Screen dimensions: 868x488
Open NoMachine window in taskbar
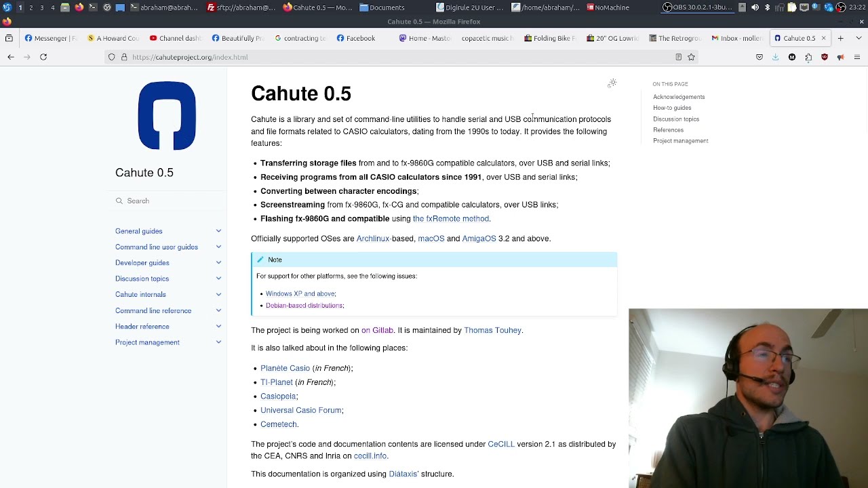point(608,7)
